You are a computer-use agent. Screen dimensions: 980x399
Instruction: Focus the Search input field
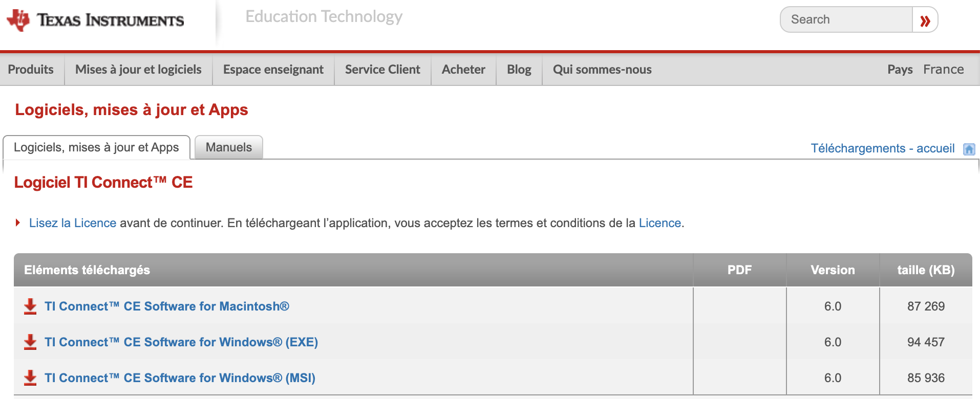pos(846,19)
